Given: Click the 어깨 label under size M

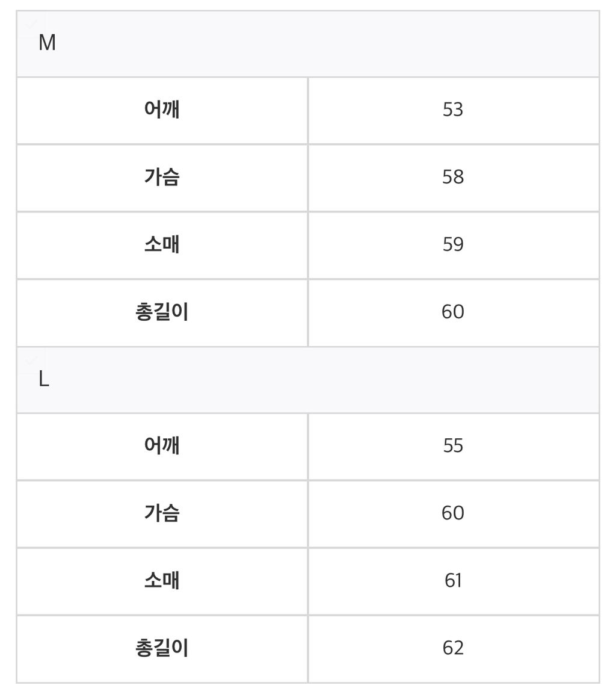Looking at the screenshot, I should [x=162, y=110].
